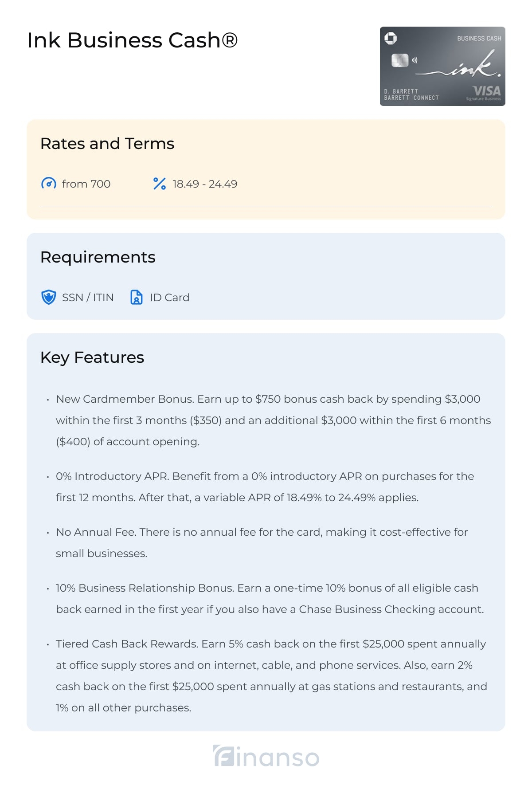Click the percent APR icon

coord(160,184)
